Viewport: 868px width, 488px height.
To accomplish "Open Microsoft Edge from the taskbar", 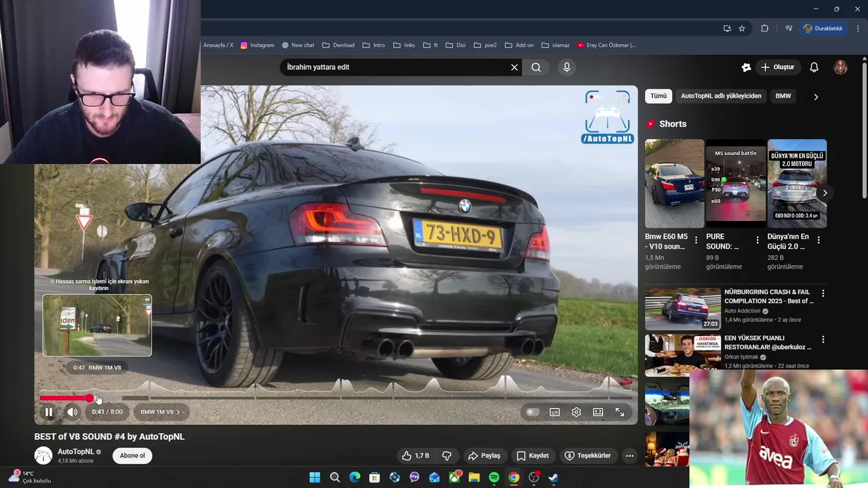I will point(355,477).
